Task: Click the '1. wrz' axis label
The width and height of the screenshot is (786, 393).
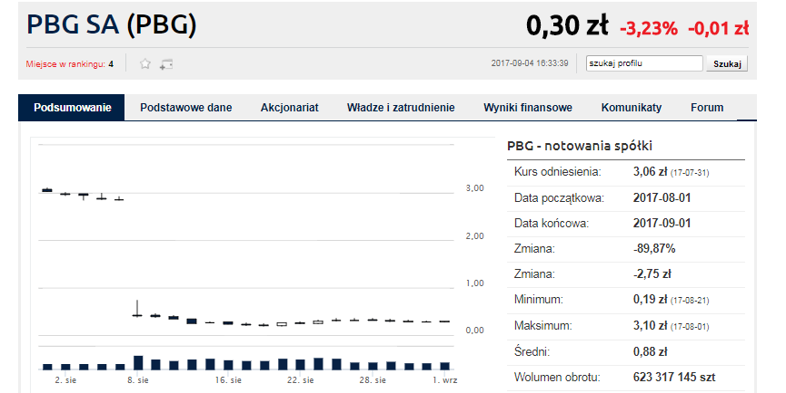Action: [x=445, y=379]
